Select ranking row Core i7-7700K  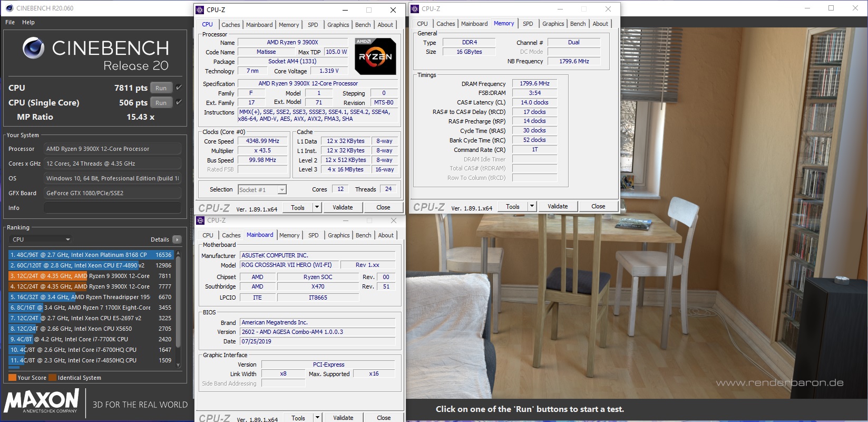point(91,339)
